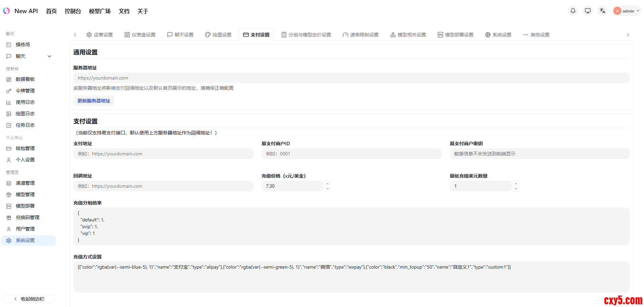Viewport: 644px width, 307px height.
Task: Click the notification bell icon
Action: pyautogui.click(x=573, y=11)
